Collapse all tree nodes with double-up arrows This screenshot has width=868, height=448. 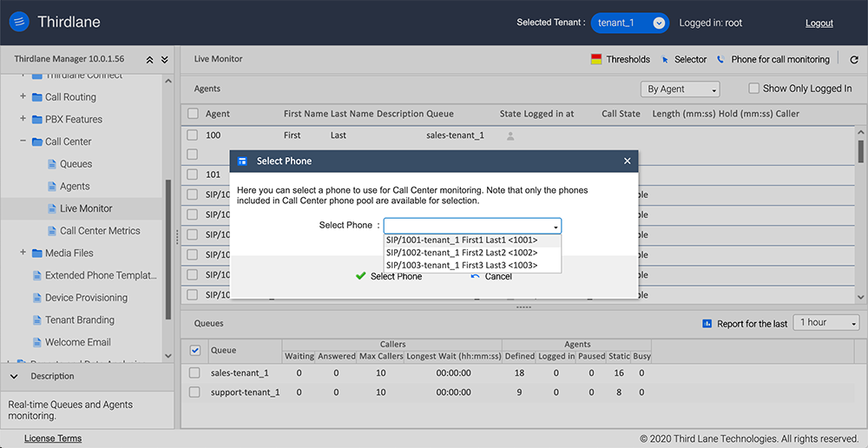(x=149, y=60)
